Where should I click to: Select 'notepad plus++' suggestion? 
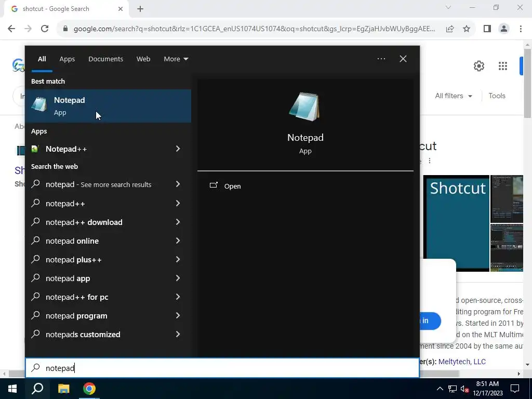[98, 260]
